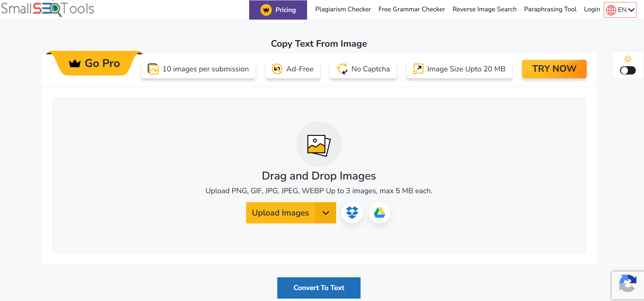Viewport: 644px width, 301px height.
Task: Open Paraphrasing Tool link
Action: pyautogui.click(x=550, y=9)
